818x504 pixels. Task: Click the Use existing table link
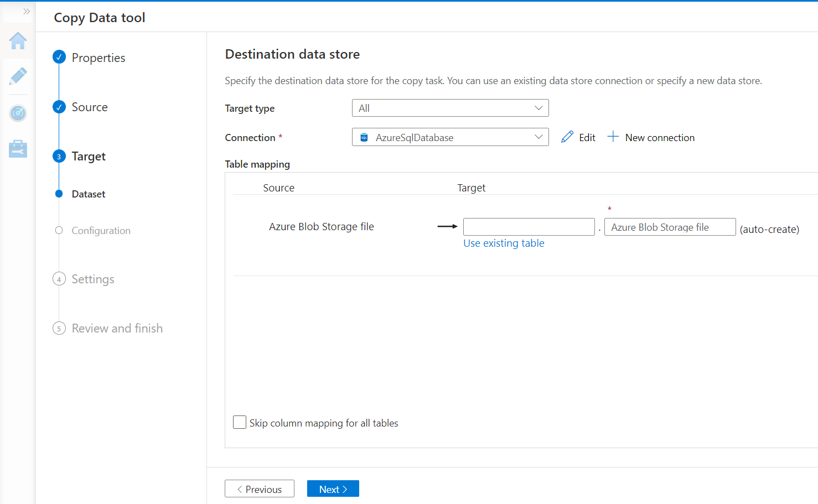point(504,243)
